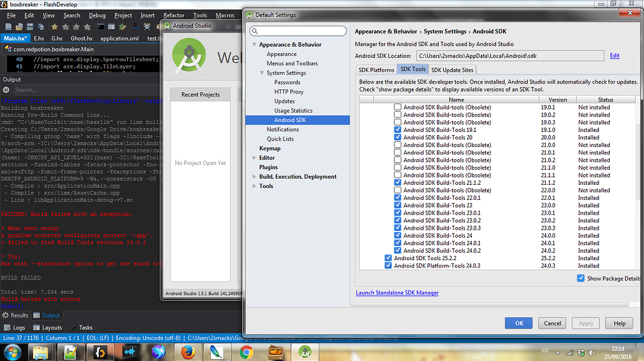This screenshot has height=361, width=644.
Task: Open the Macros menu
Action: (x=225, y=15)
